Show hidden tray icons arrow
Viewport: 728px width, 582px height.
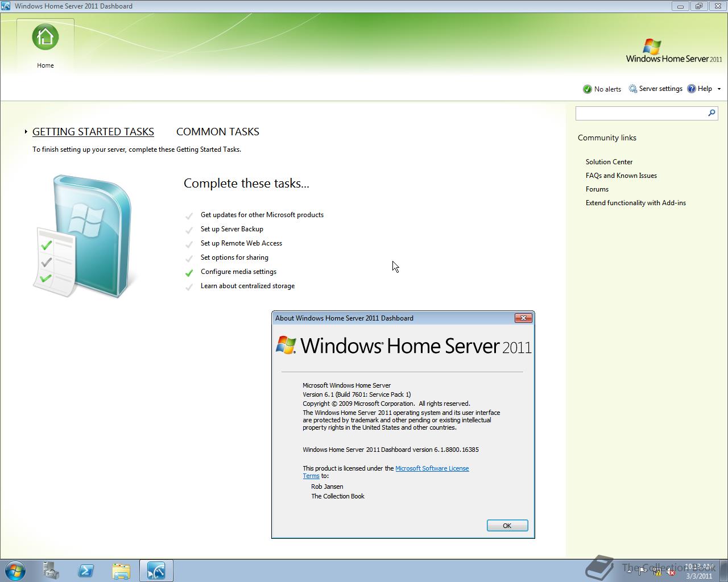tap(629, 571)
